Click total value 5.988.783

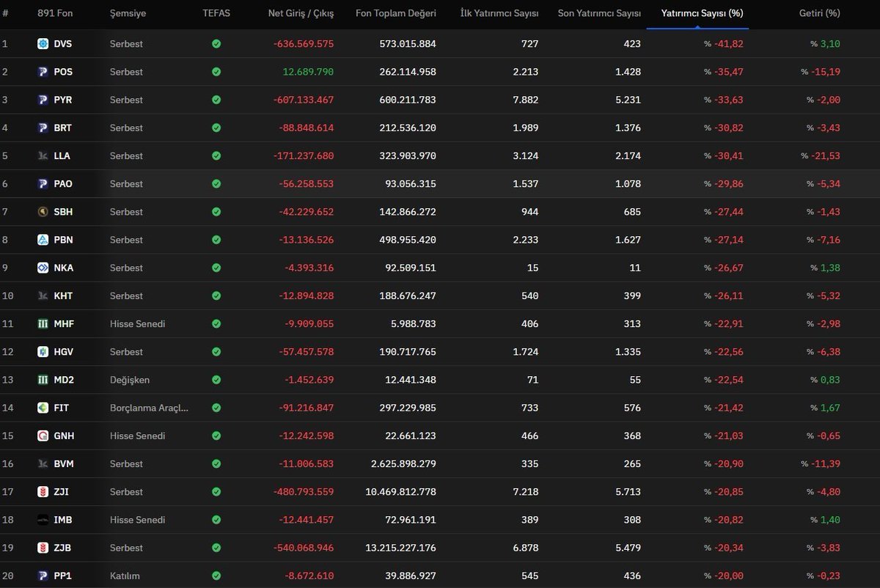pyautogui.click(x=409, y=324)
